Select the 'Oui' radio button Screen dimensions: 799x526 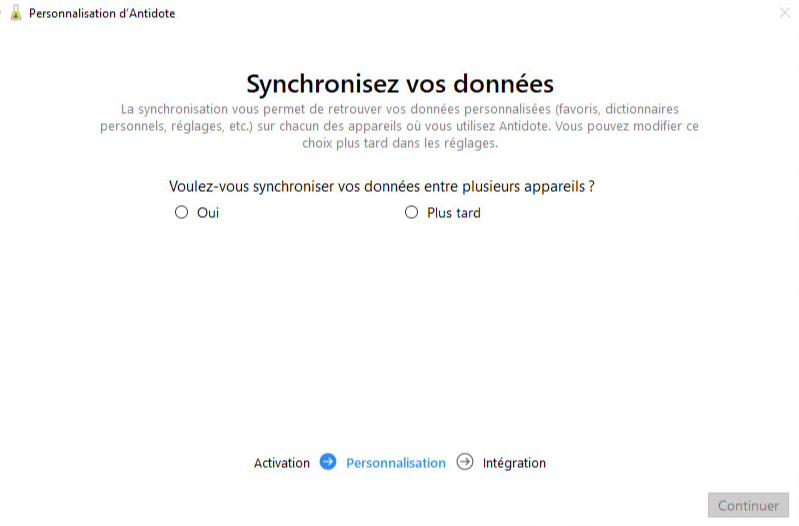[181, 212]
